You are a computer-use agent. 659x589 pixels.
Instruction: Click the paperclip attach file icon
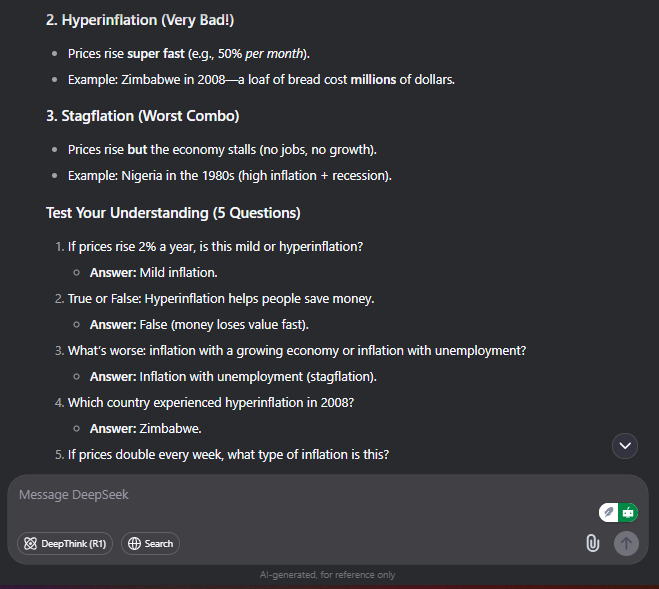coord(593,543)
